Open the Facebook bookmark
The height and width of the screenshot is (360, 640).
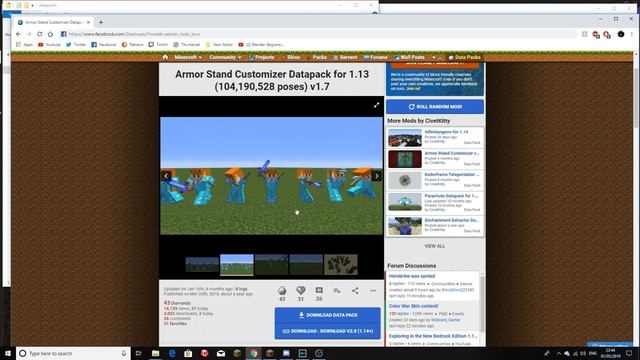pos(104,44)
